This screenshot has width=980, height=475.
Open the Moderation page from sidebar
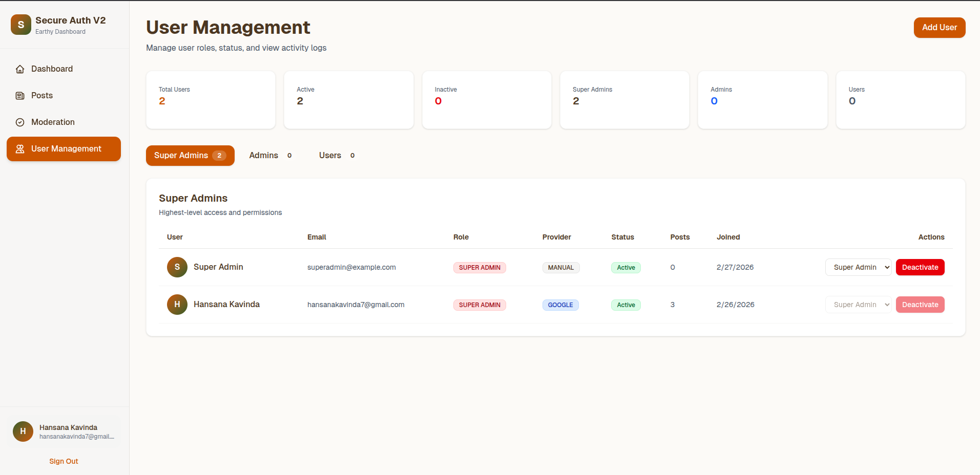(53, 122)
